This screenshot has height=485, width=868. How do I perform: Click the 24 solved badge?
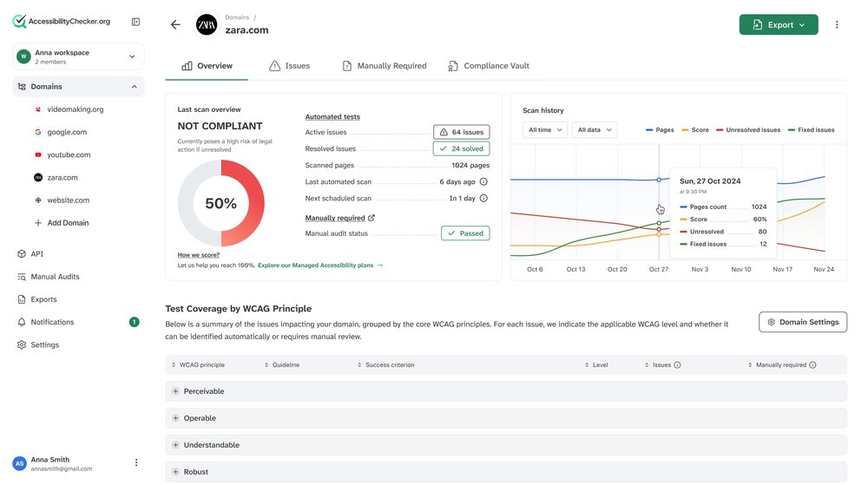(461, 148)
